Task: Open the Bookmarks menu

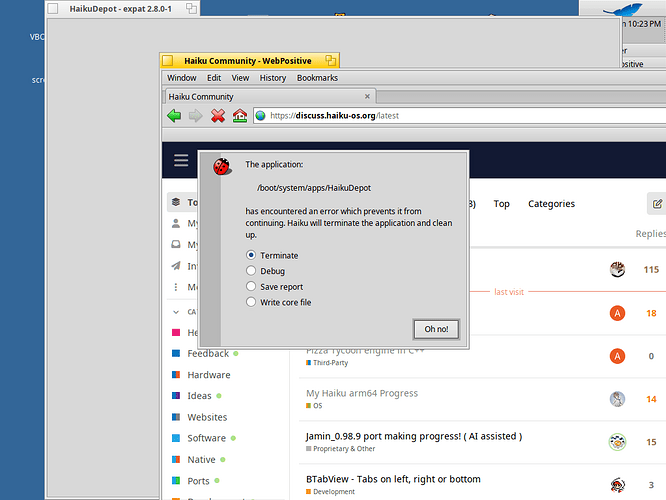Action: [x=317, y=78]
